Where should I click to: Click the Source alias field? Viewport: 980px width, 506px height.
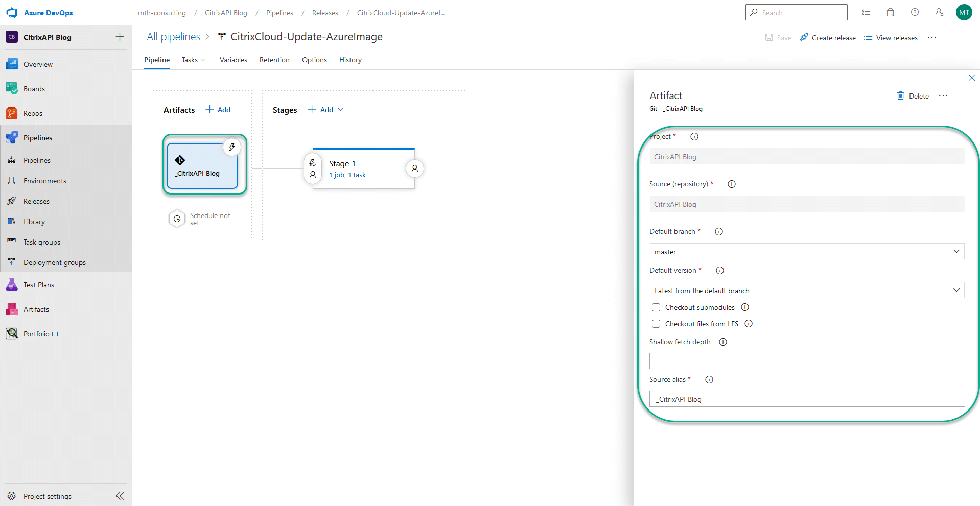pos(807,399)
